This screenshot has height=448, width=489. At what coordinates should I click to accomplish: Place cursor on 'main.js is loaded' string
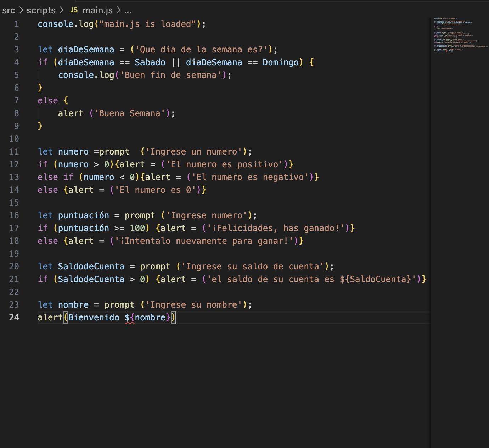click(x=147, y=24)
